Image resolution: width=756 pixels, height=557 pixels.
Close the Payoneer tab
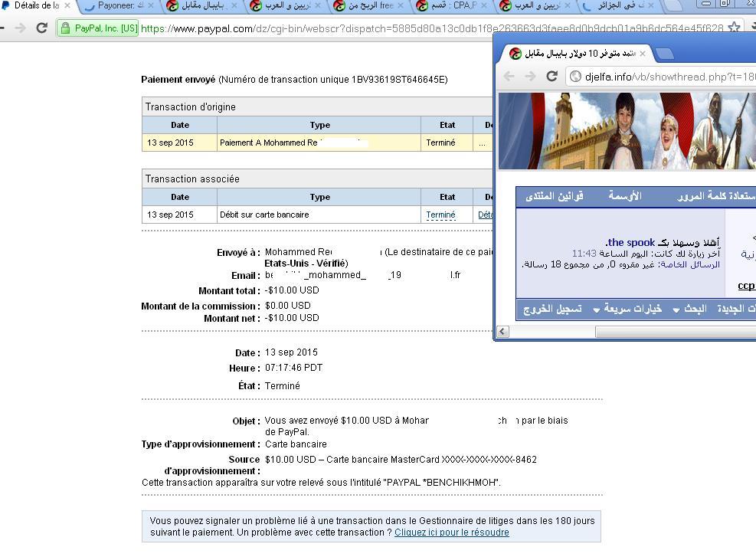click(x=151, y=6)
